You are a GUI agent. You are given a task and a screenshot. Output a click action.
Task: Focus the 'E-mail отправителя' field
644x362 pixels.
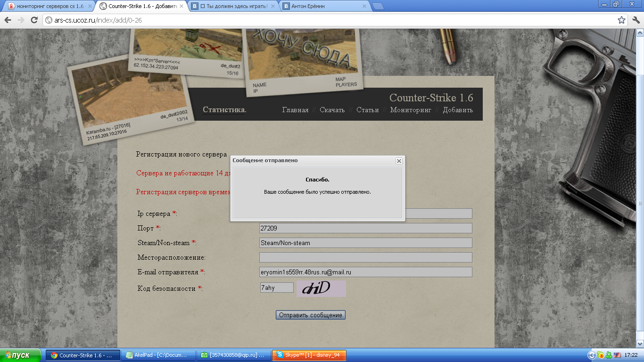[366, 272]
